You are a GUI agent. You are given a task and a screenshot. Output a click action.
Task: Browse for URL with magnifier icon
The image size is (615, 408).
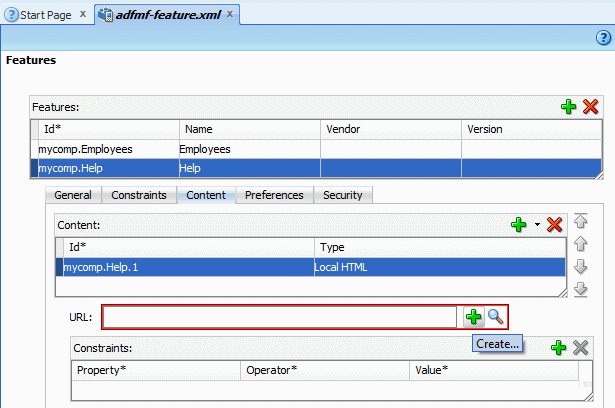pos(495,317)
